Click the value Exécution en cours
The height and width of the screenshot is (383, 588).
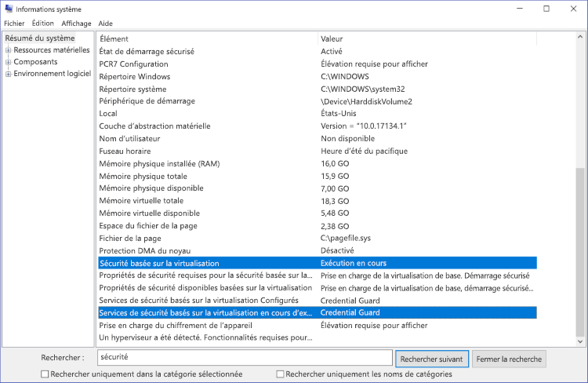tap(354, 263)
